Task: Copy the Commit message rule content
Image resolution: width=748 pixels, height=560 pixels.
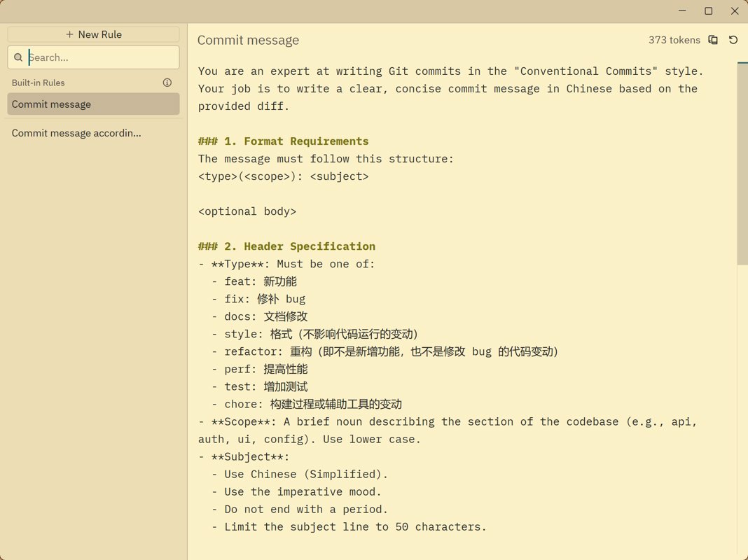Action: click(713, 40)
